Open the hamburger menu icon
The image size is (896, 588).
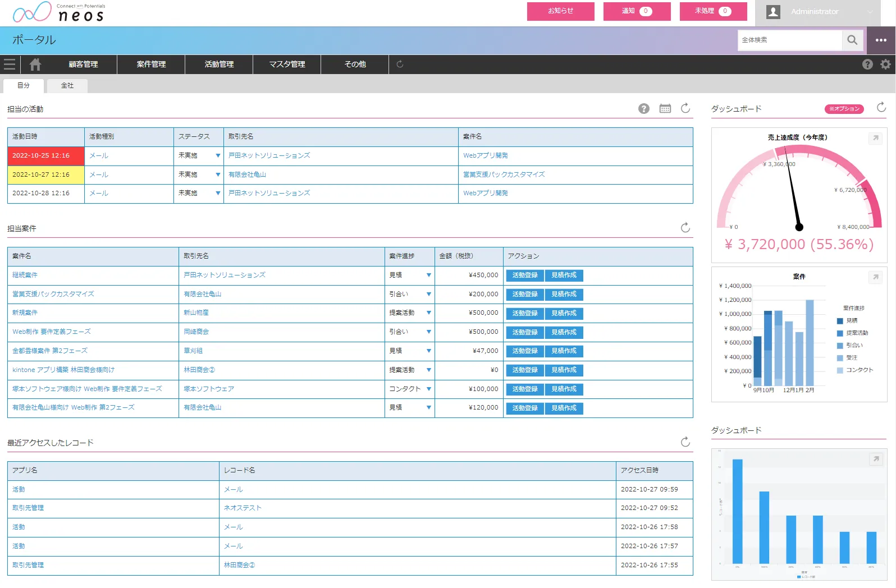(10, 65)
